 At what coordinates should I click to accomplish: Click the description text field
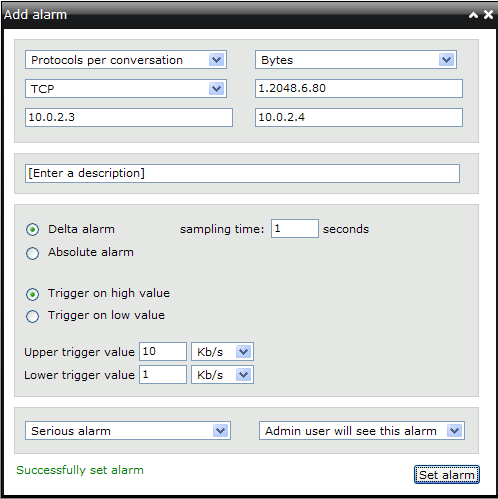click(x=242, y=173)
